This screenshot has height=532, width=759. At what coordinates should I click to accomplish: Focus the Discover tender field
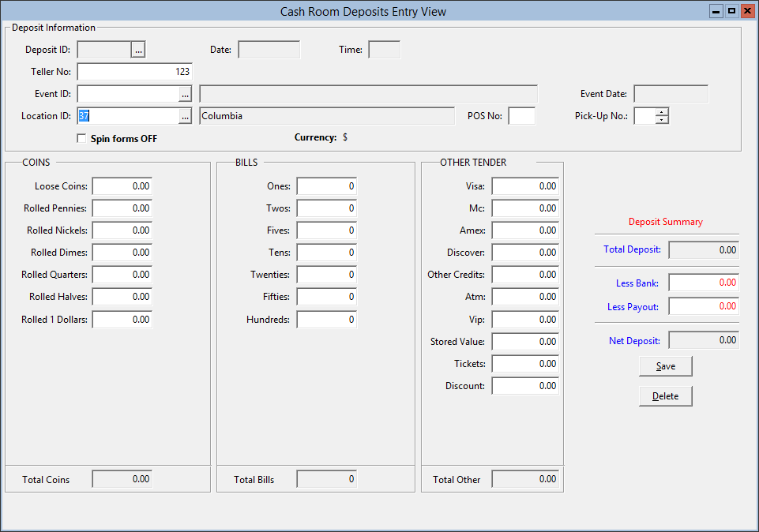(525, 253)
